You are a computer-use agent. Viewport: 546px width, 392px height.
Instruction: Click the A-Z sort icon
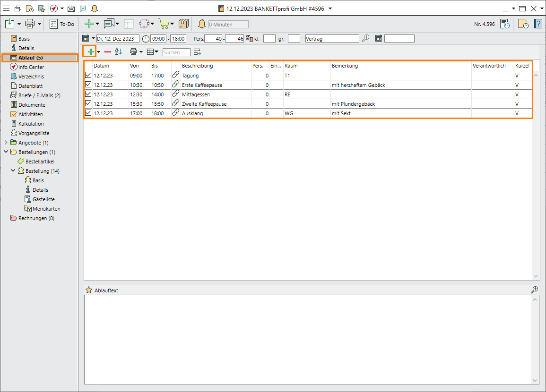pos(119,51)
